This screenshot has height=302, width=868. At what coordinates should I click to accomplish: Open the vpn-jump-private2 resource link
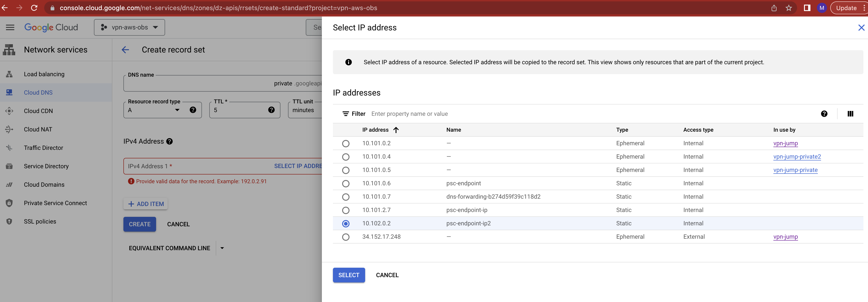pyautogui.click(x=797, y=156)
